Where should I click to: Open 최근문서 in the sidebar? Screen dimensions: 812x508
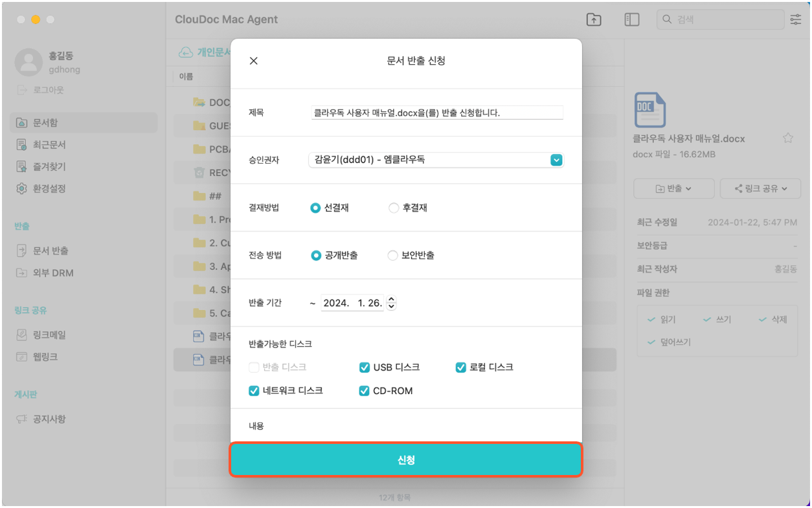click(x=84, y=145)
